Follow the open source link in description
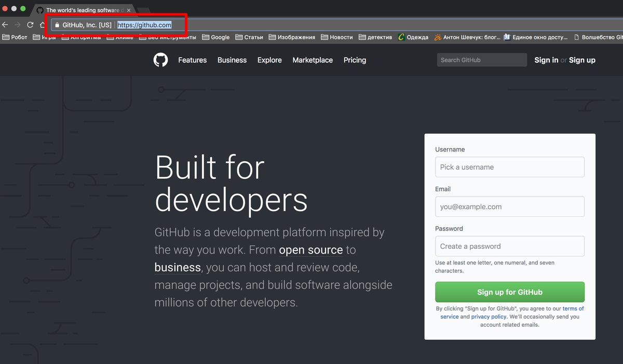The width and height of the screenshot is (623, 364). [311, 250]
